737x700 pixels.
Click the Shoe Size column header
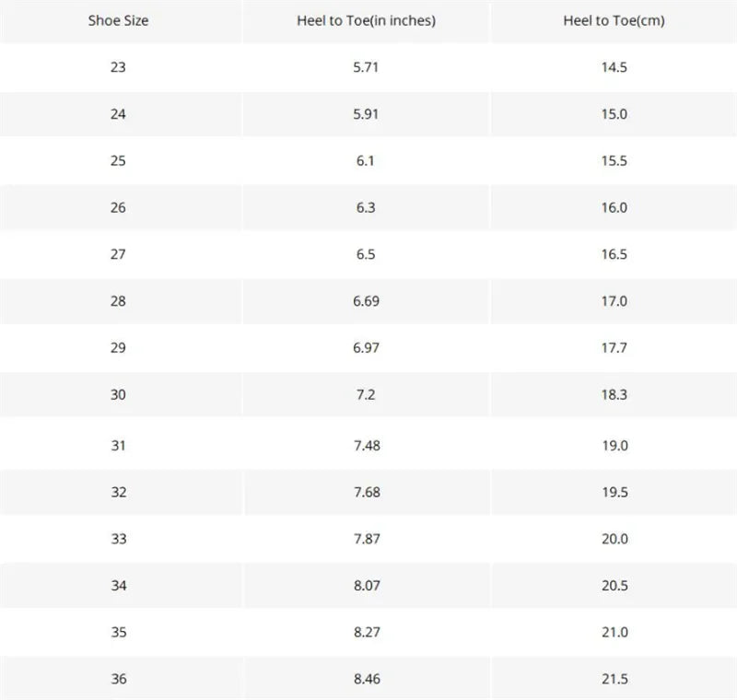[118, 20]
